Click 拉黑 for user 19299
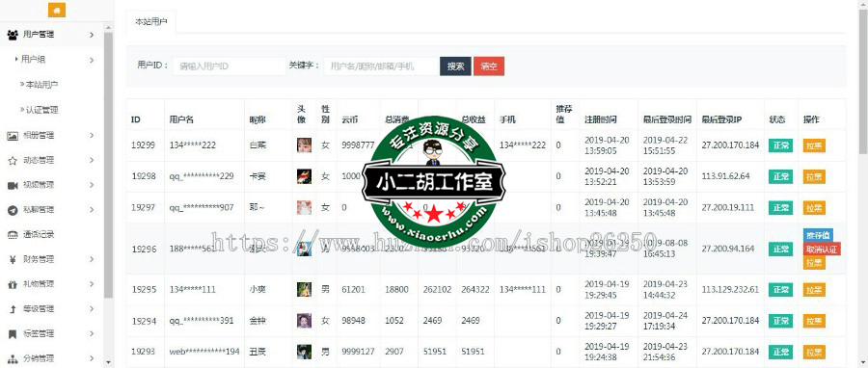Viewport: 868px width, 368px height. point(814,145)
